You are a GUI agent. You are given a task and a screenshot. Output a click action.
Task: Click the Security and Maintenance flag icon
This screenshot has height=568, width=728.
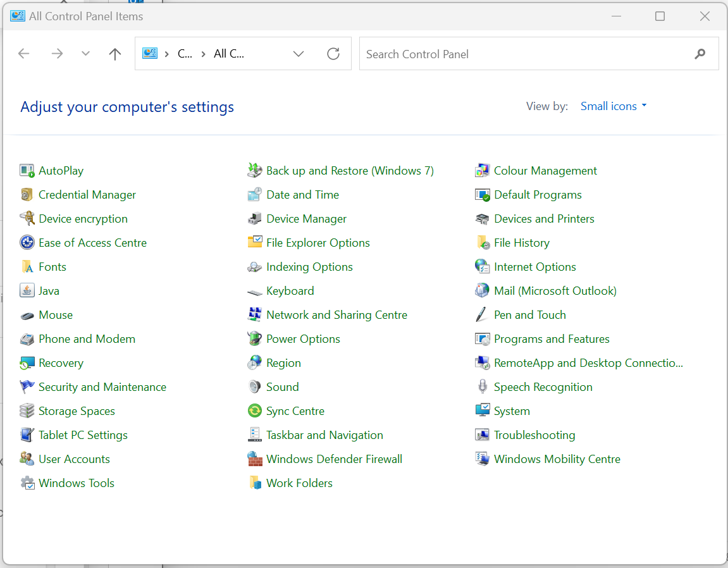coord(27,387)
